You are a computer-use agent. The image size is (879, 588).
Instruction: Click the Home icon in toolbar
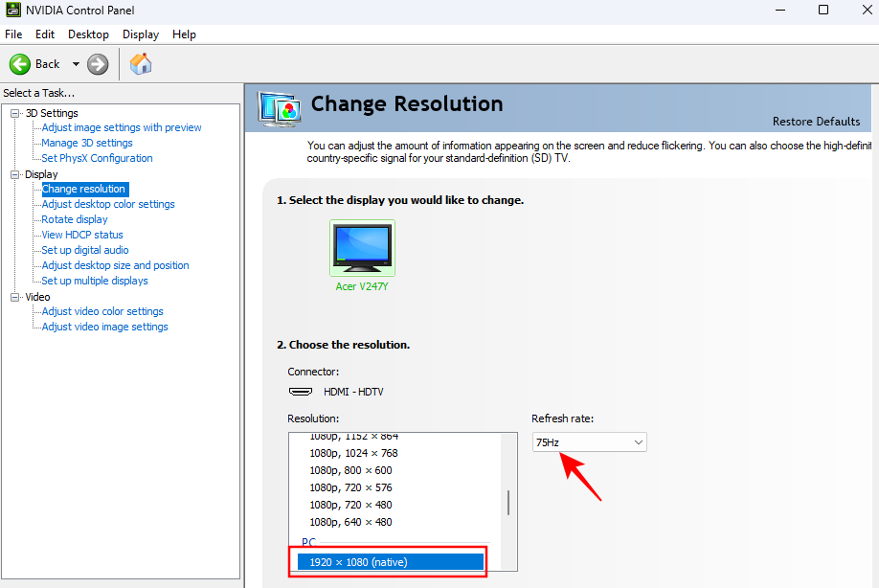[x=141, y=64]
